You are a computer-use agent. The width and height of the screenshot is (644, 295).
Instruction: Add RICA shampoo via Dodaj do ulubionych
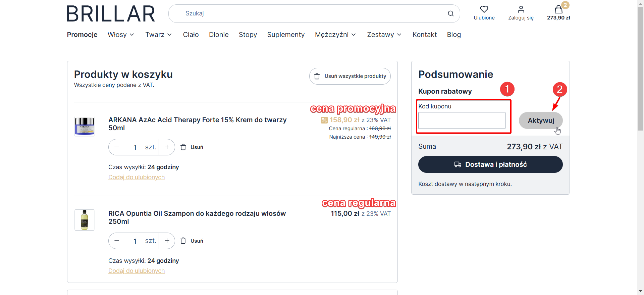pos(137,271)
